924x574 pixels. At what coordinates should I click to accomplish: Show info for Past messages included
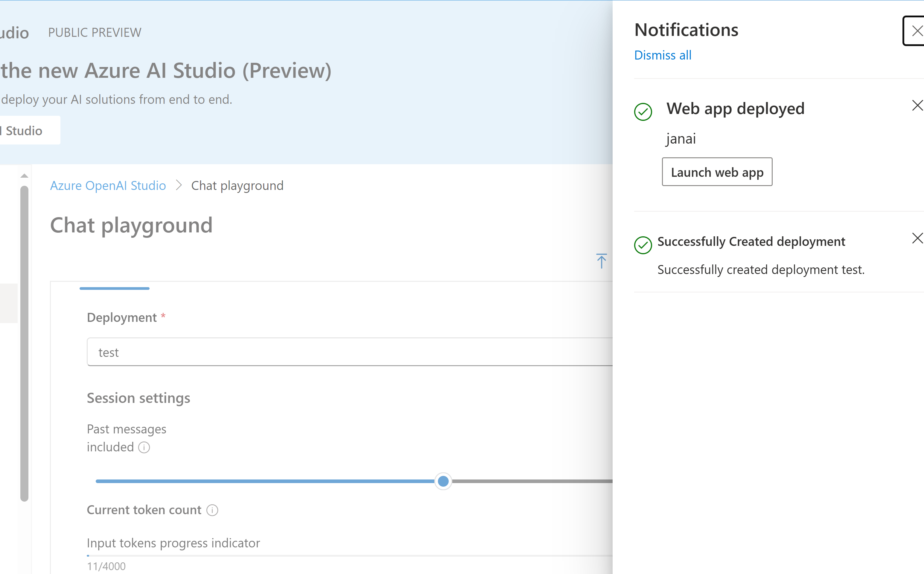(144, 447)
